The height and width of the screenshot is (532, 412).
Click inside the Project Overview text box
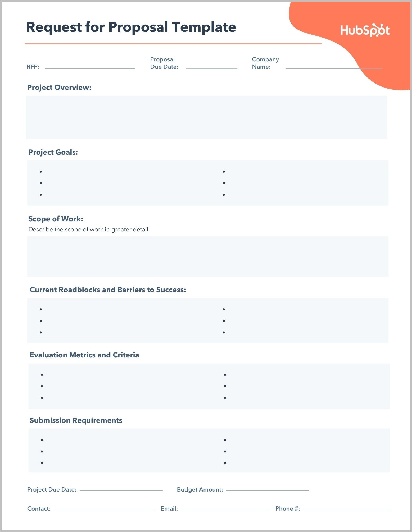[206, 117]
